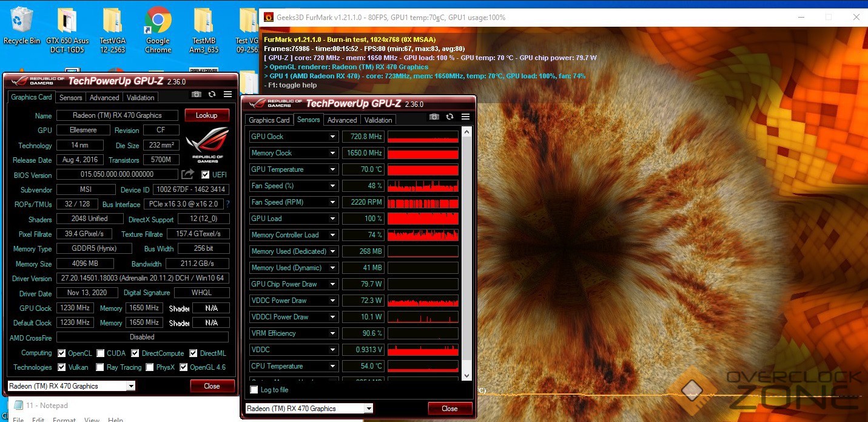
Task: Click VDDC Power Draw sensor graph
Action: (x=423, y=301)
